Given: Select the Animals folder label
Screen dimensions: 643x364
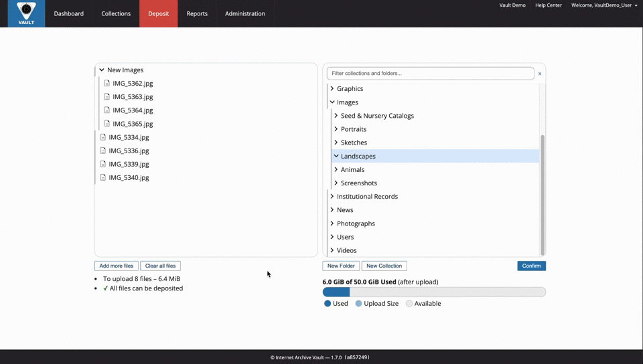Looking at the screenshot, I should tap(353, 169).
